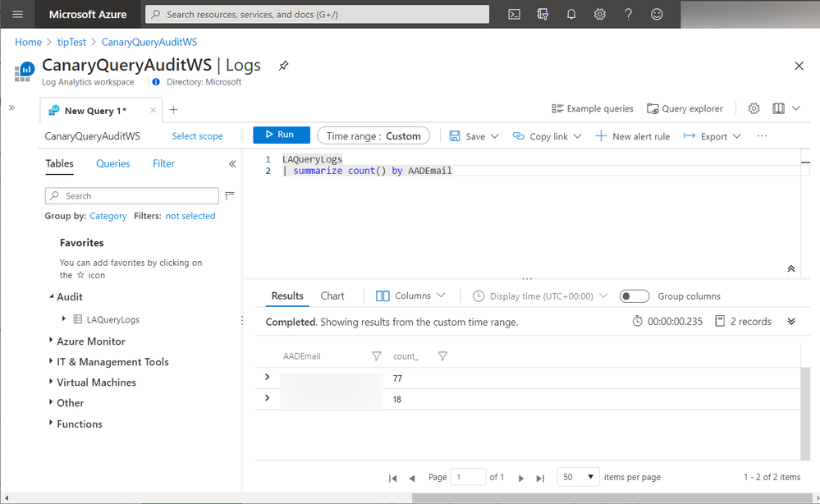
Task: Select the New Query 1 tab
Action: click(96, 110)
